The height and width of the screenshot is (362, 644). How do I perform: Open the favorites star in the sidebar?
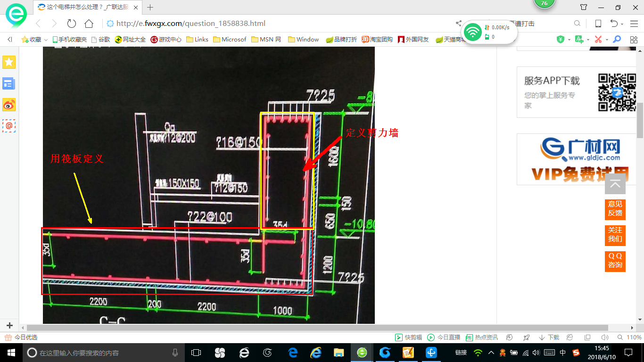(x=9, y=62)
